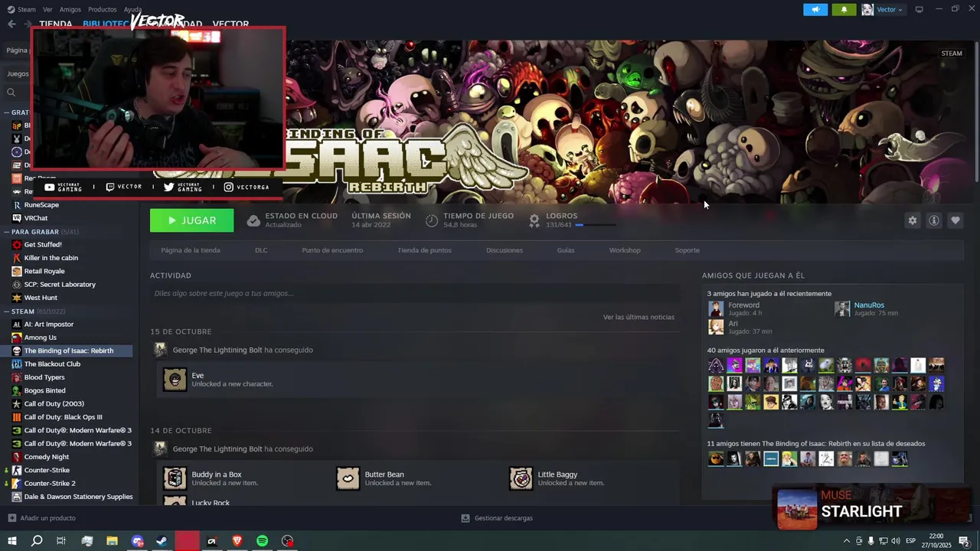Image resolution: width=980 pixels, height=551 pixels.
Task: Click the green JUGAR button
Action: [x=192, y=220]
